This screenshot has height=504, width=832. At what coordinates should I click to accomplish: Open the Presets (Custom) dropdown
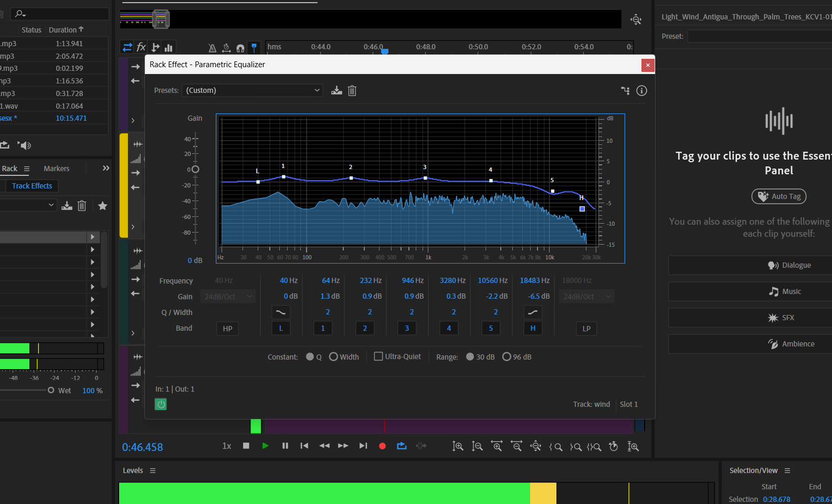click(252, 90)
